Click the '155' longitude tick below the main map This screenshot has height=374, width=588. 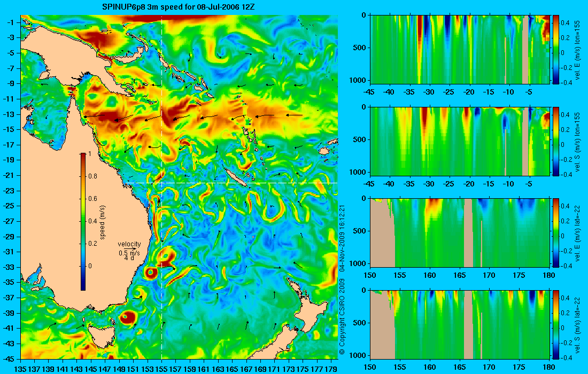coord(161,369)
